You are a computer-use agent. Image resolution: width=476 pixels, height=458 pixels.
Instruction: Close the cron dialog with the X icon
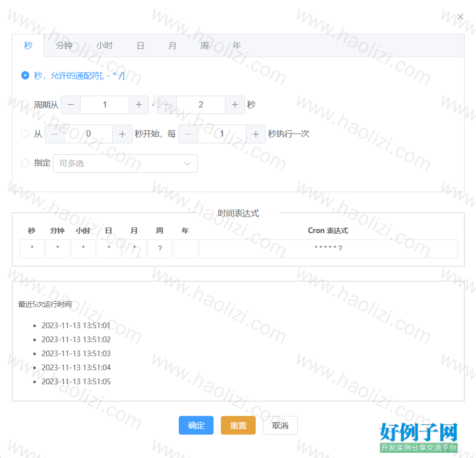pos(460,17)
